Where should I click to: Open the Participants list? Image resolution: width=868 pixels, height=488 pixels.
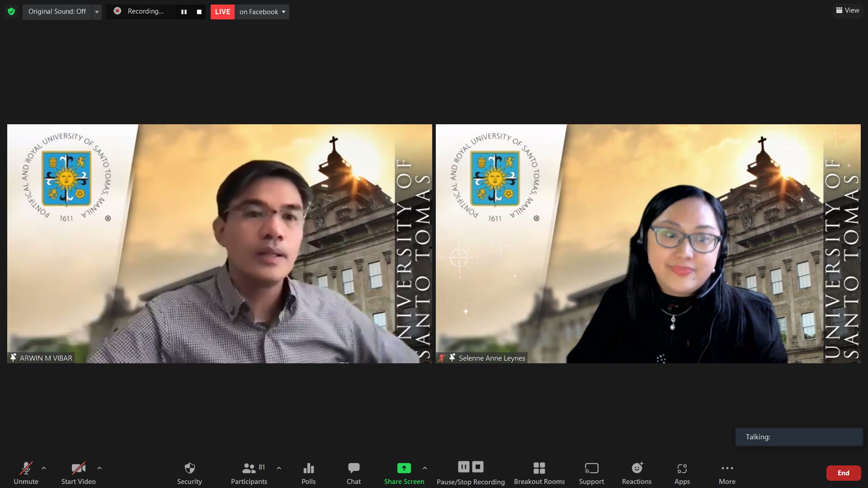pyautogui.click(x=249, y=469)
